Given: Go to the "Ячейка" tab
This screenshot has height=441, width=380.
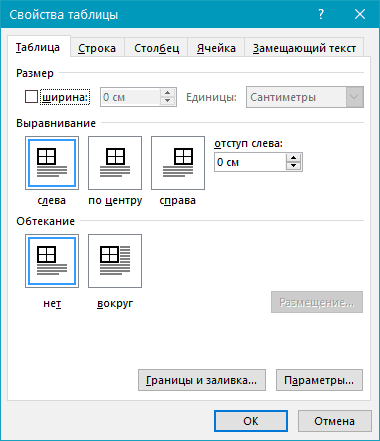Looking at the screenshot, I should click(216, 48).
